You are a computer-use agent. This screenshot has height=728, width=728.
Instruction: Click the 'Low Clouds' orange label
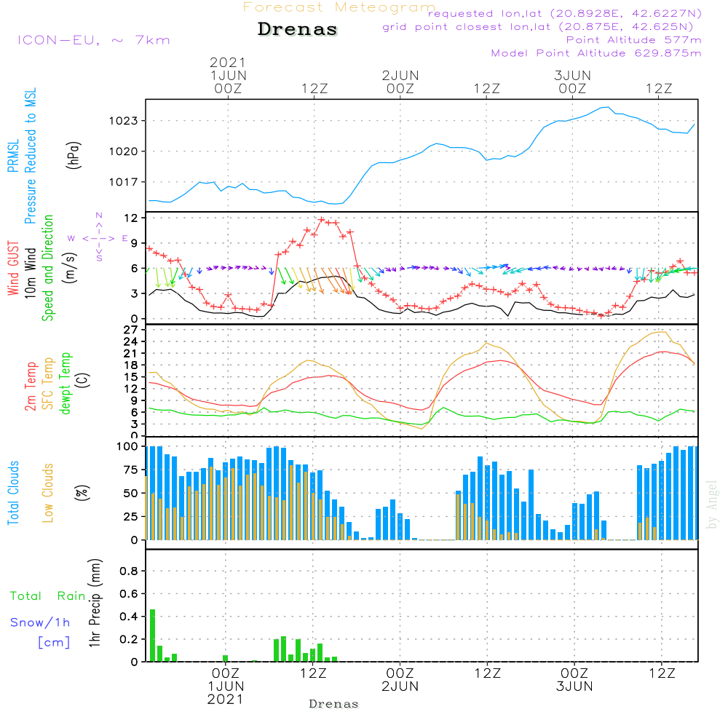tap(48, 493)
